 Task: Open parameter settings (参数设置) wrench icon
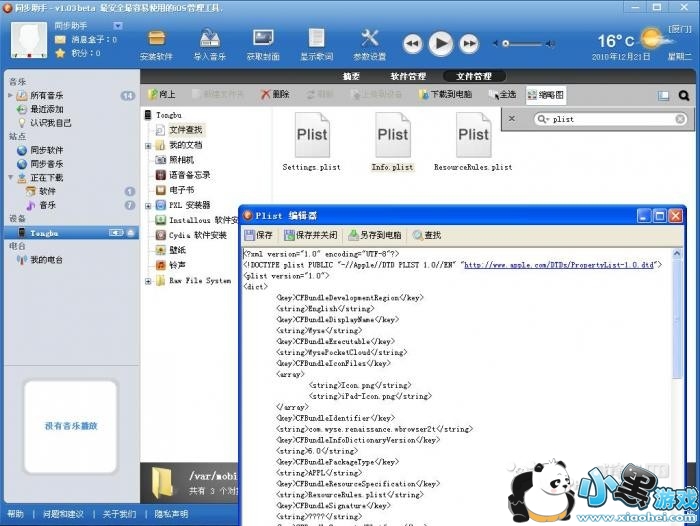click(x=370, y=45)
